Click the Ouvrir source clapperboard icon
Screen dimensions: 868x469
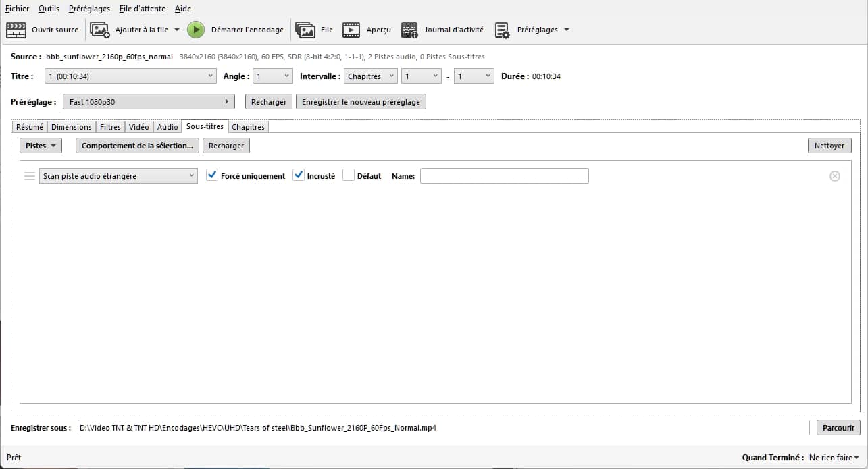16,30
